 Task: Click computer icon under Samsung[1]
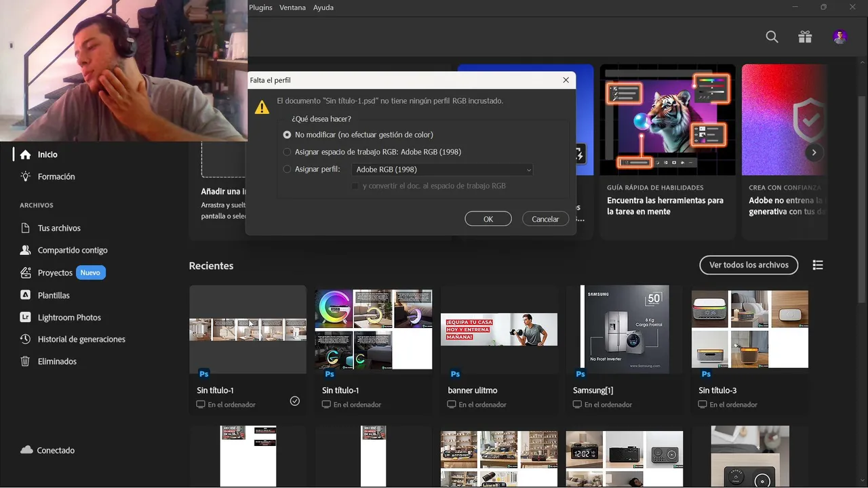tap(578, 405)
